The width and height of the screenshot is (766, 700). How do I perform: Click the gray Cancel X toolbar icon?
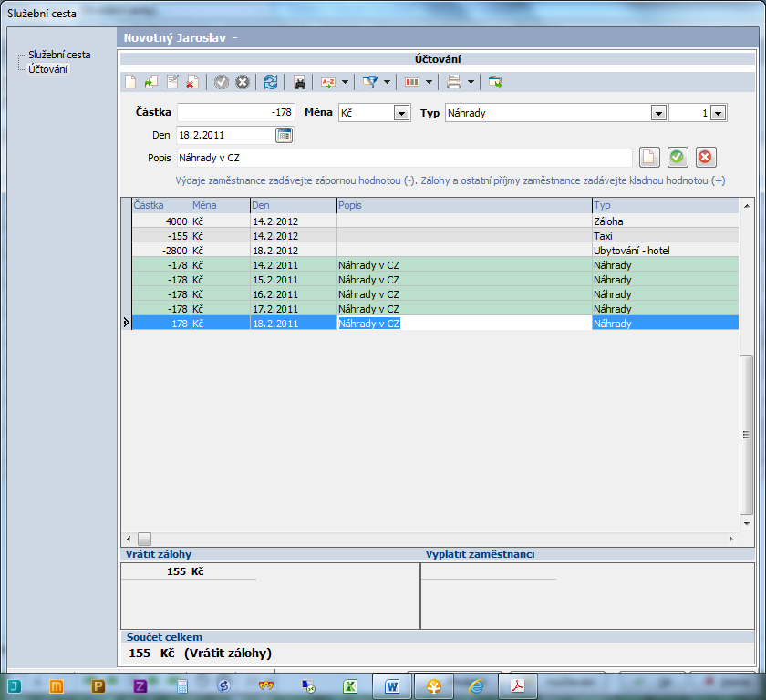coord(243,82)
